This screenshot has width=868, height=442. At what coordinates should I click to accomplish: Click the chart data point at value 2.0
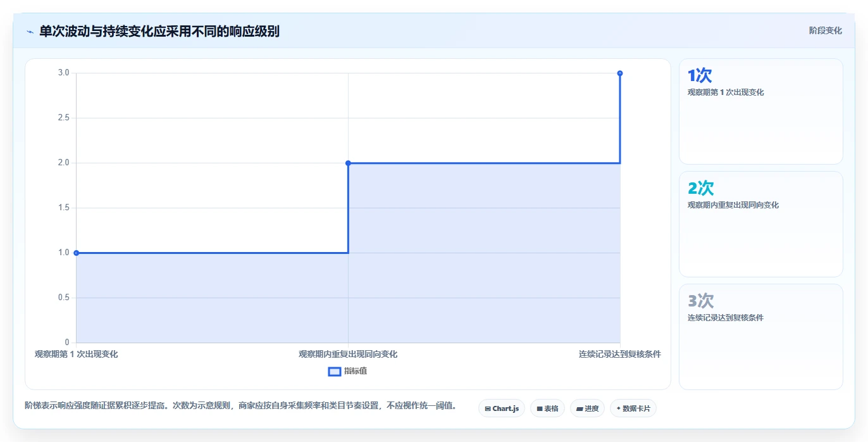click(348, 163)
